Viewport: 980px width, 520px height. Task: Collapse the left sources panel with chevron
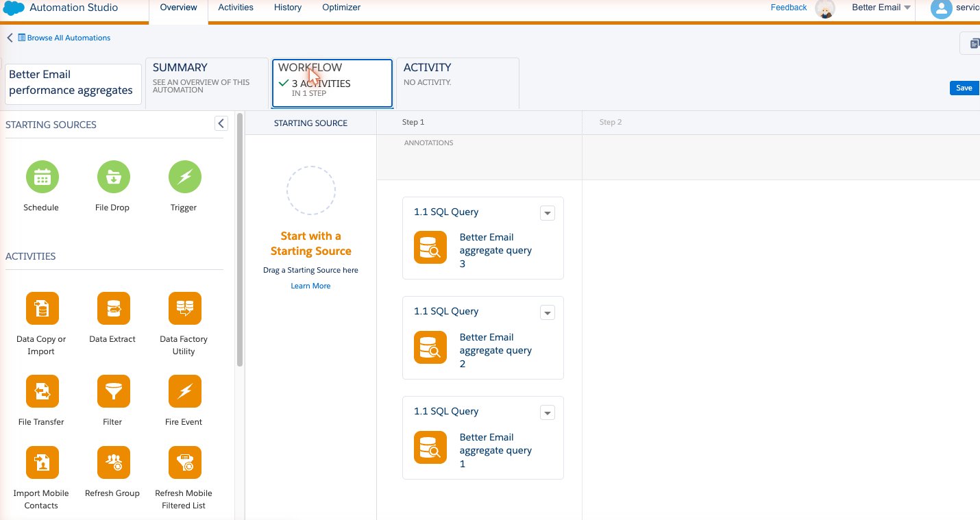[x=221, y=123]
